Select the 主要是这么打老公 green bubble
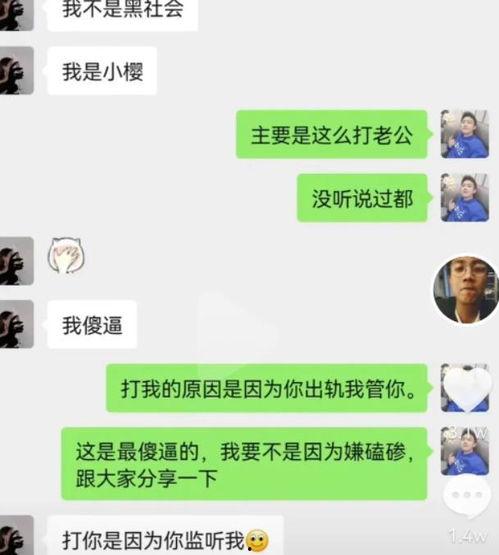Screen dimensions: 499x555 coord(332,135)
